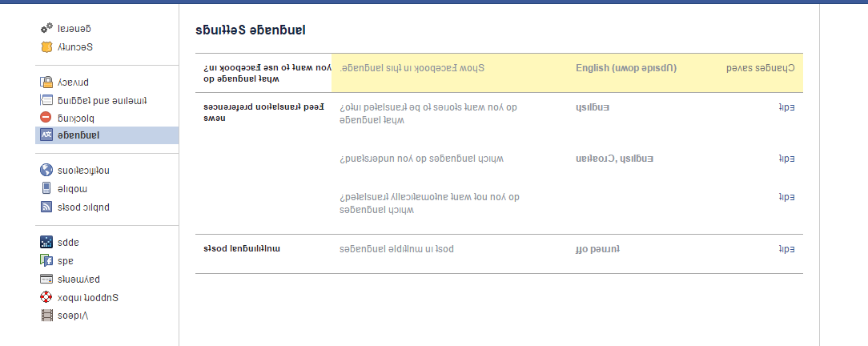
Task: Click the English (Upside Down) language value
Action: tap(626, 68)
